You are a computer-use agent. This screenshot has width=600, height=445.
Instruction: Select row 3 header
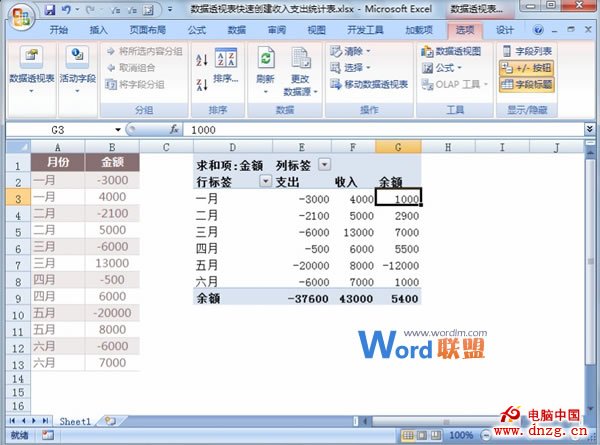pyautogui.click(x=18, y=198)
